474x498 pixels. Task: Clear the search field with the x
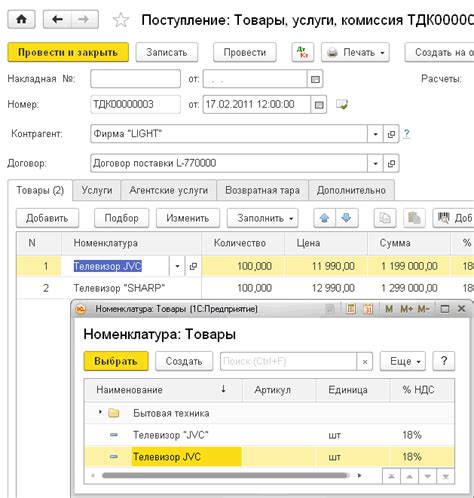coord(365,361)
